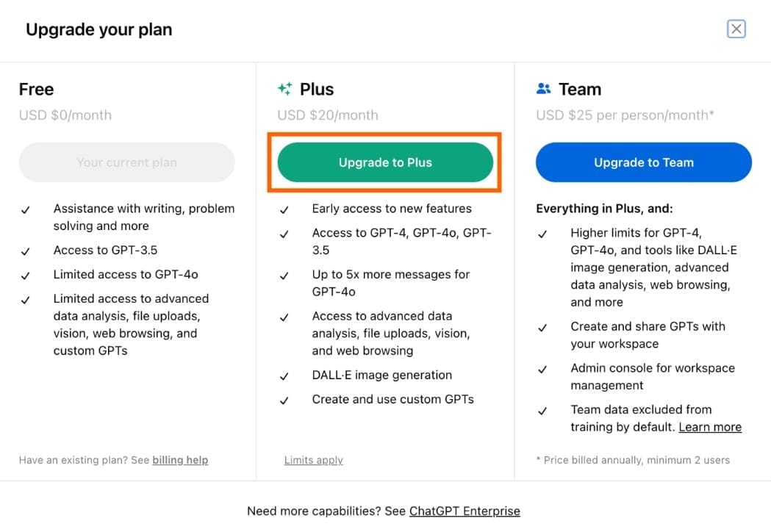The image size is (771, 532).
Task: Click the checkmark next to Access to GPT-3.5
Action: pyautogui.click(x=26, y=251)
